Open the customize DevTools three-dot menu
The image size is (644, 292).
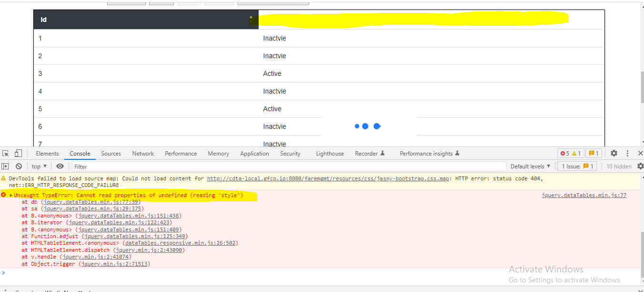(x=626, y=153)
